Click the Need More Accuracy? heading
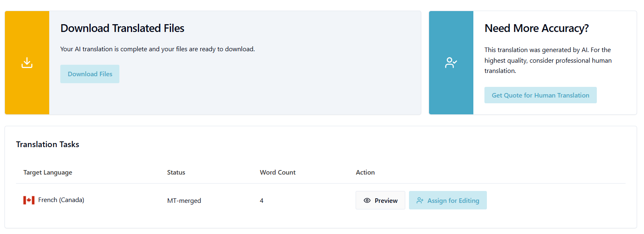This screenshot has width=644, height=234. (x=537, y=28)
